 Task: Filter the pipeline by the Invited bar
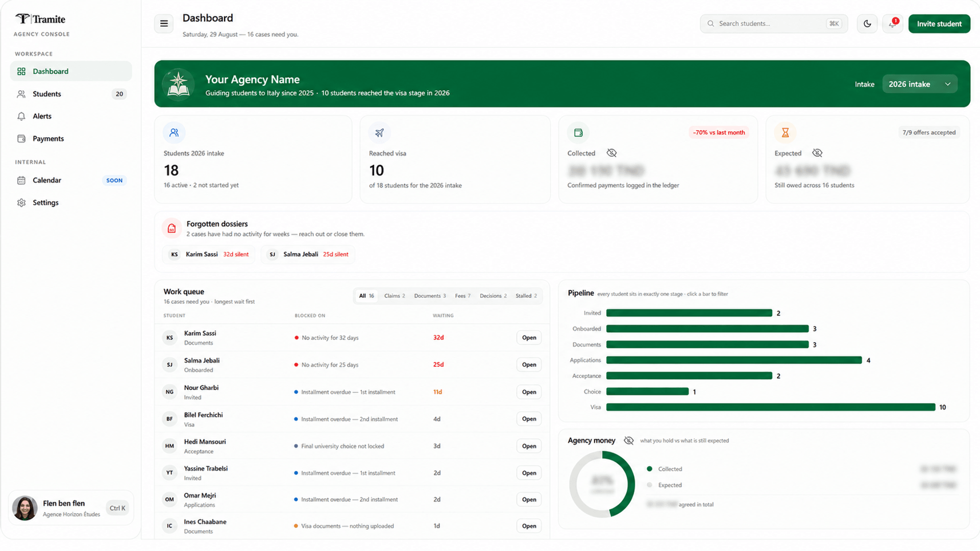(689, 313)
